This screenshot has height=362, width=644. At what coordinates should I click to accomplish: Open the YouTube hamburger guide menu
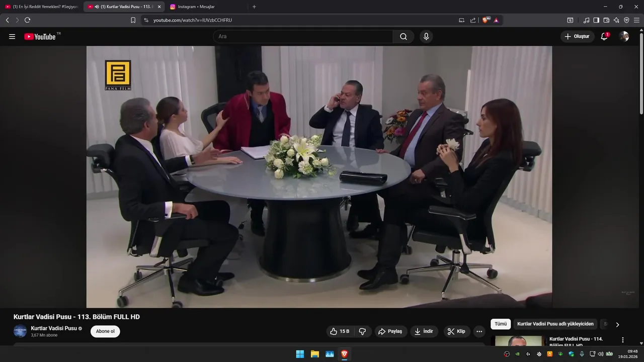[12, 37]
